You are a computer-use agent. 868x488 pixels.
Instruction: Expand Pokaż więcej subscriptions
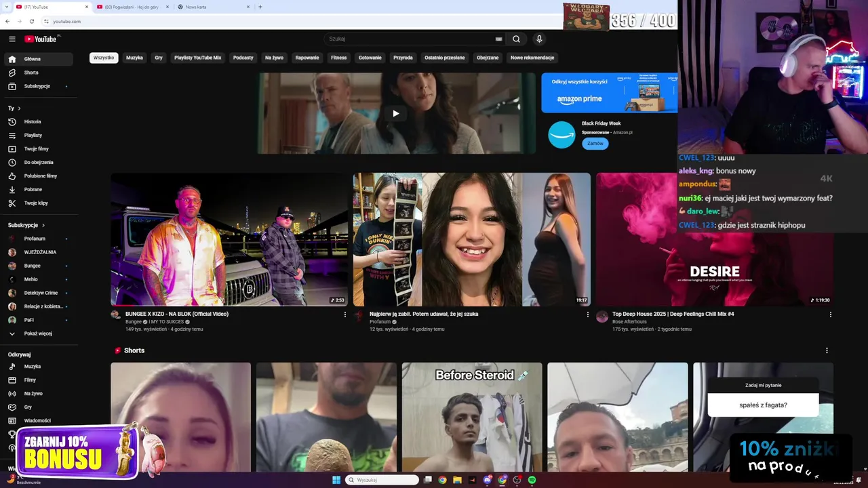[39, 333]
